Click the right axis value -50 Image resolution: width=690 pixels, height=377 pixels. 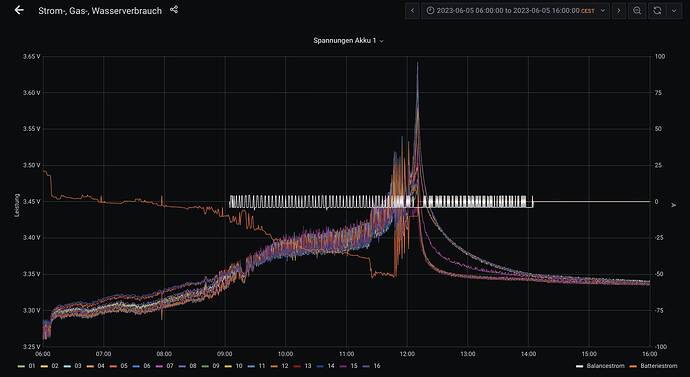pos(659,274)
